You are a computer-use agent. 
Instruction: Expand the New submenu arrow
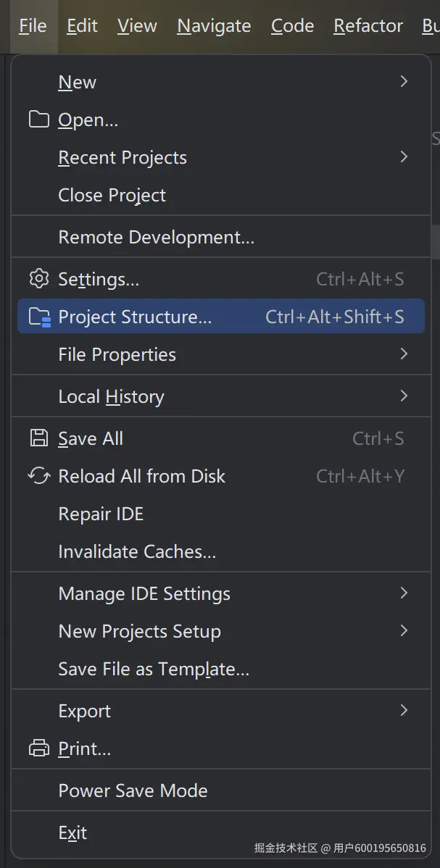[404, 82]
